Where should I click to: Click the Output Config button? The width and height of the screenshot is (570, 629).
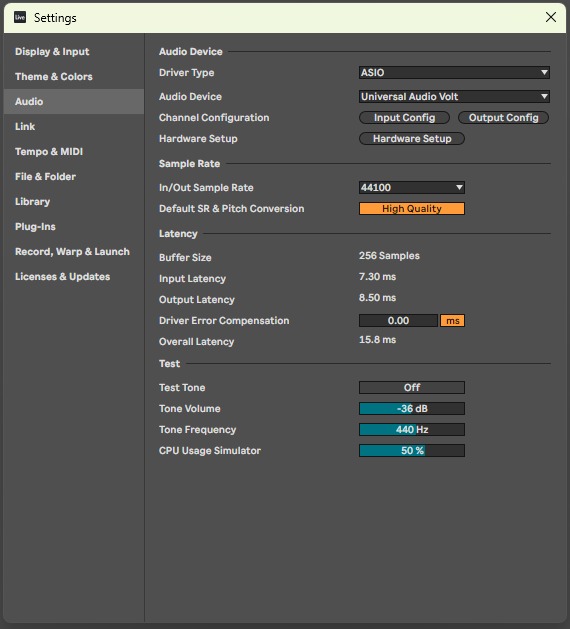tap(503, 118)
